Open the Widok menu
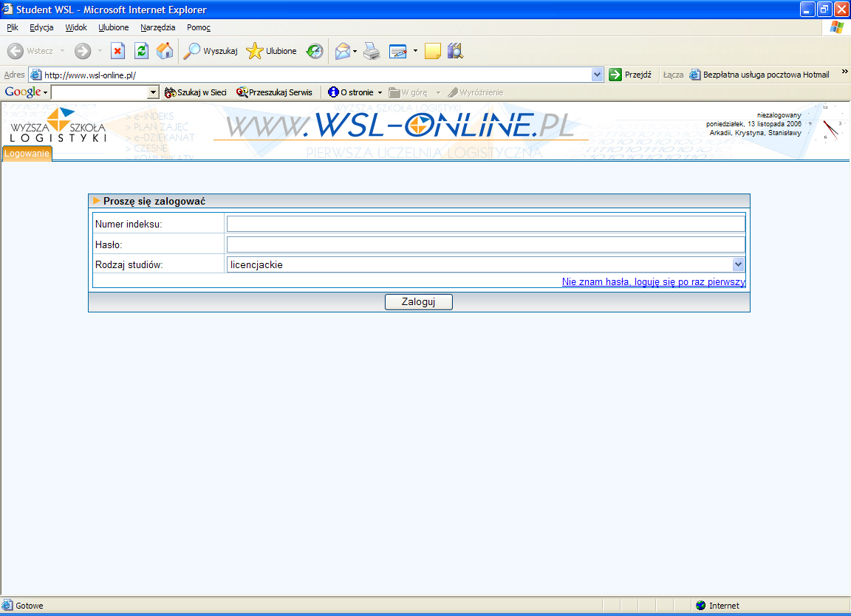This screenshot has height=616, width=851. coord(76,27)
